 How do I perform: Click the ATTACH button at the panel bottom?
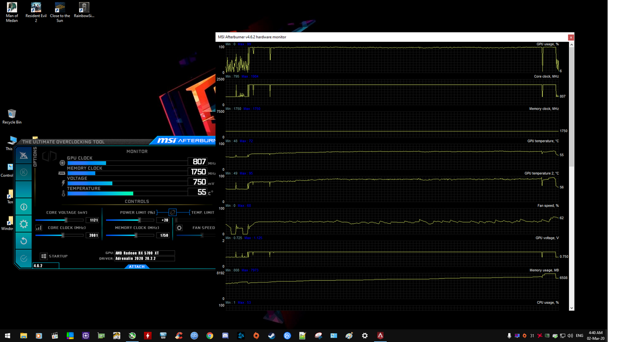136,267
